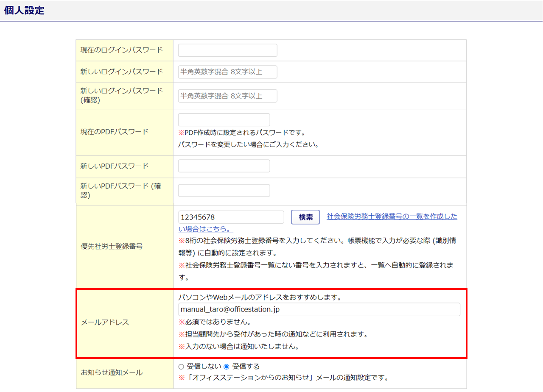Screen dimensions: 543x392
Task: Click the current PDF password field
Action: point(224,120)
